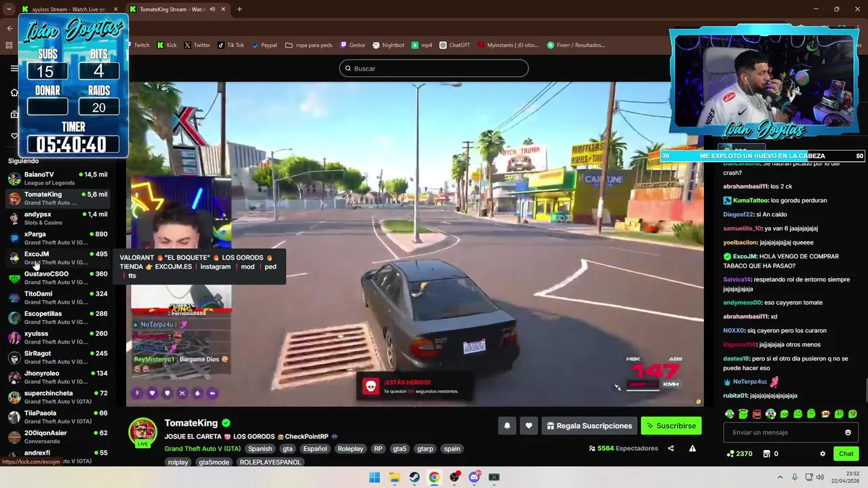Open xParga channel in the sidebar
Image resolution: width=868 pixels, height=488 pixels.
pos(58,238)
